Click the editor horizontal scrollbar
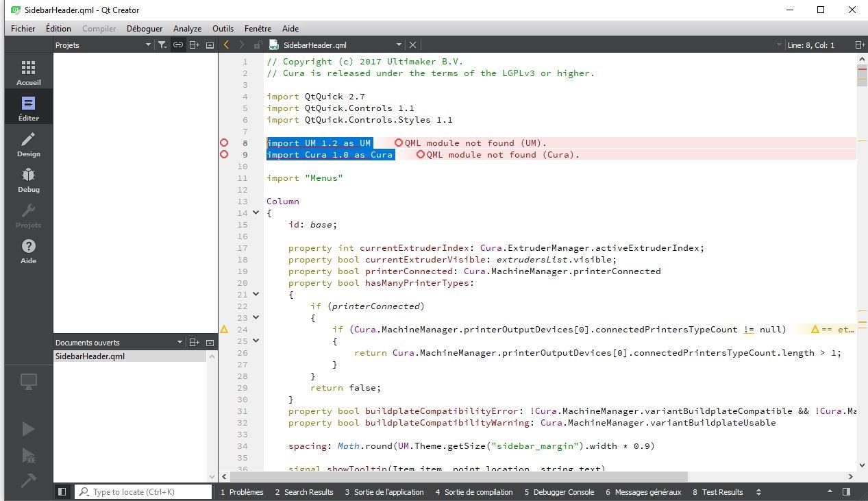The height and width of the screenshot is (501, 868). [x=458, y=476]
